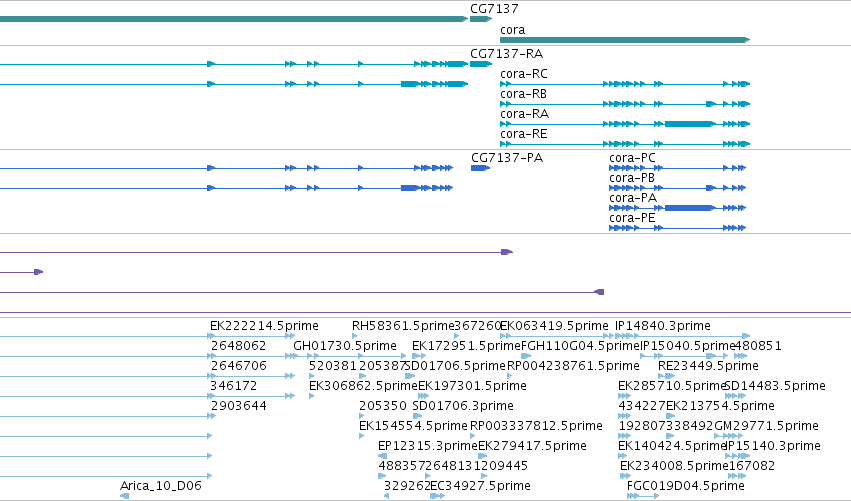Image resolution: width=851 pixels, height=501 pixels.
Task: Click the SD14483.5prime label
Action: coord(775,386)
